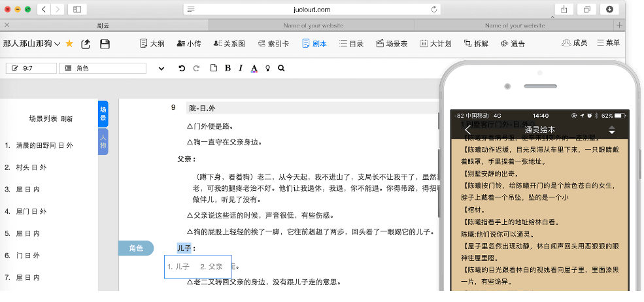Select the 人物 side tab
The image size is (644, 302).
pos(103,141)
